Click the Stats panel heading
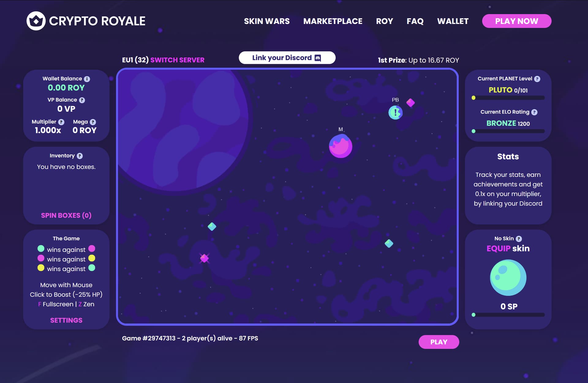 [508, 157]
